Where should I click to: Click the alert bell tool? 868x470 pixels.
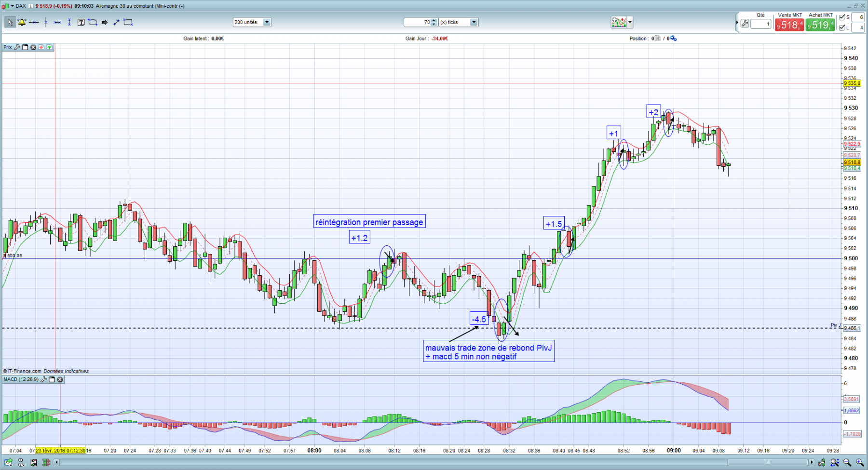point(22,22)
